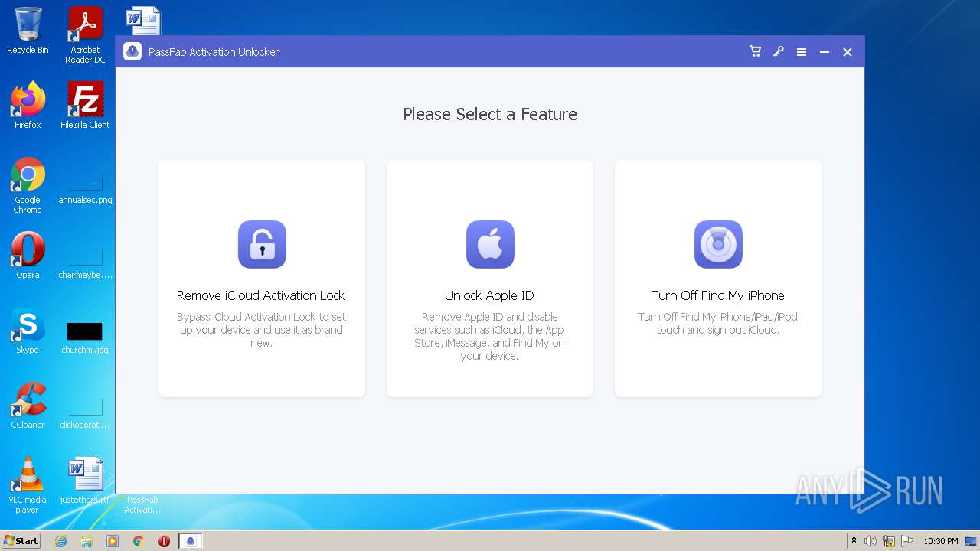
Task: Select the Word document icon behind the PassFab window
Action: coord(143,21)
